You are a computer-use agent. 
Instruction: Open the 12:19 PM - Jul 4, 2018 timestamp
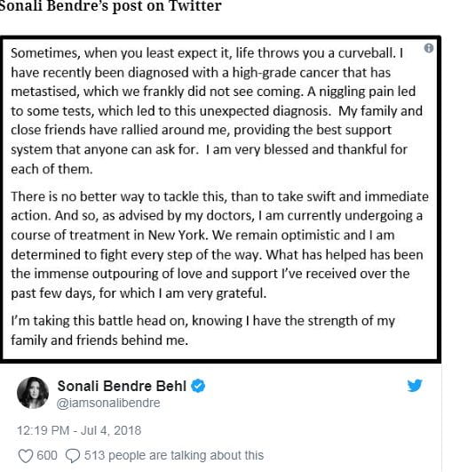(79, 430)
